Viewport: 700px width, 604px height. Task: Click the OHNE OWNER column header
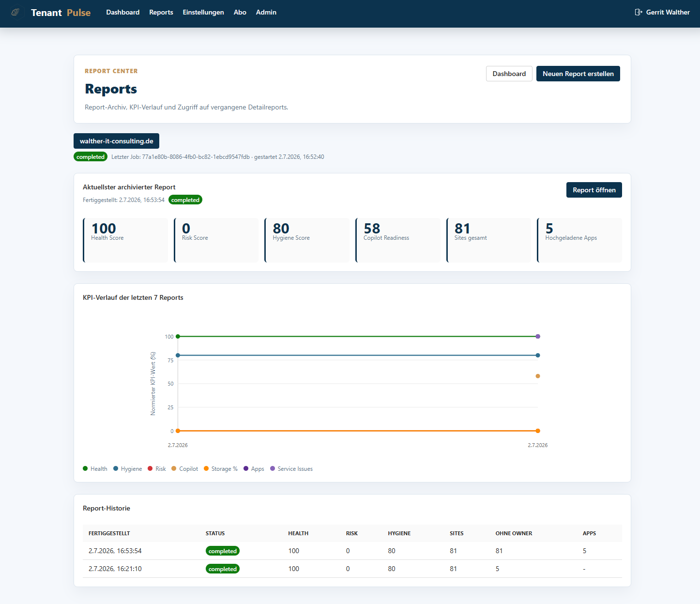(514, 533)
